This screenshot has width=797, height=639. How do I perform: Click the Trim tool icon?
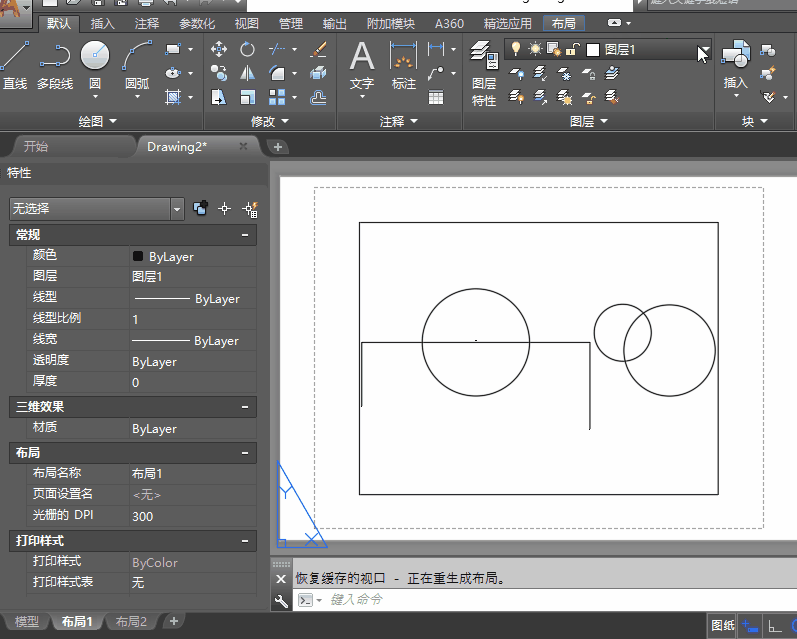277,49
